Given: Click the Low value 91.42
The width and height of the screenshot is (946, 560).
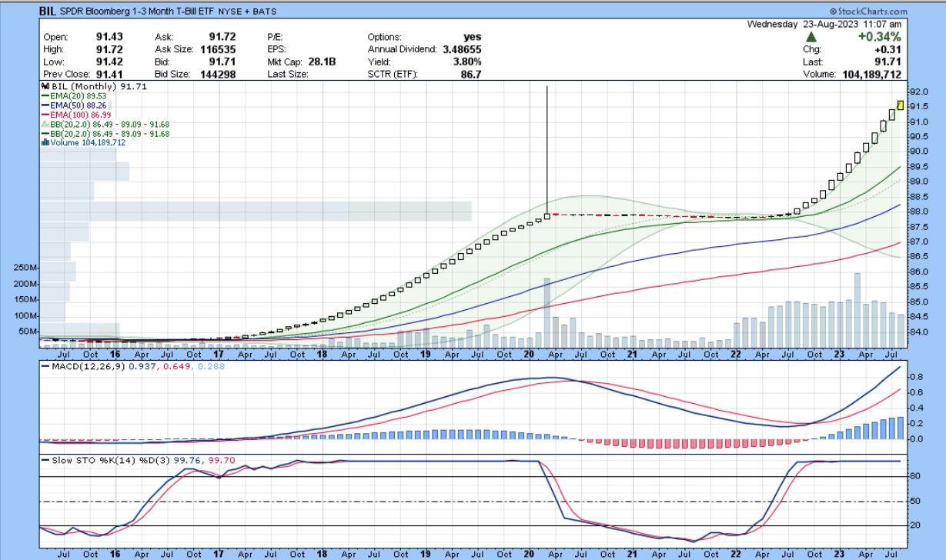Looking at the screenshot, I should [109, 62].
